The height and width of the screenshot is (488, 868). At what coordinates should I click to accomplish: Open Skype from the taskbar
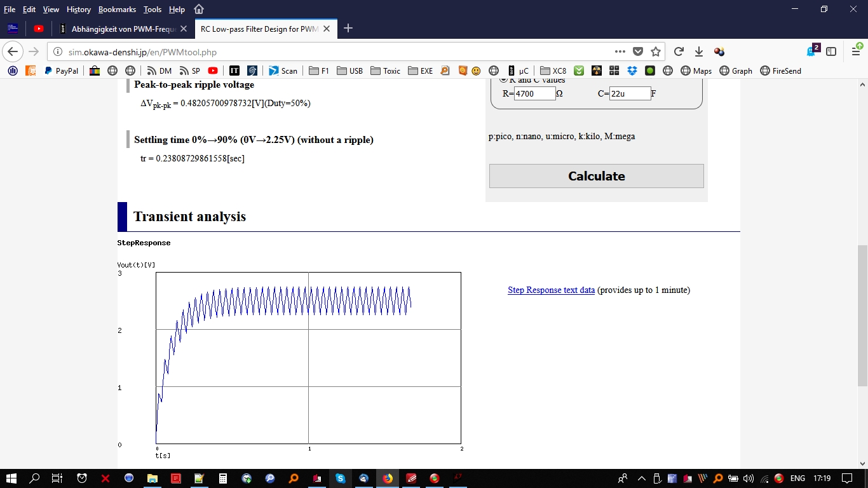[x=341, y=478]
